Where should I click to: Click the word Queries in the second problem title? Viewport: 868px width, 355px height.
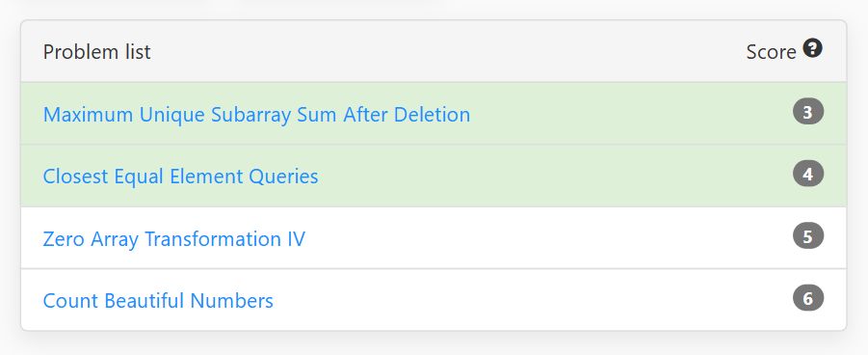coord(283,177)
